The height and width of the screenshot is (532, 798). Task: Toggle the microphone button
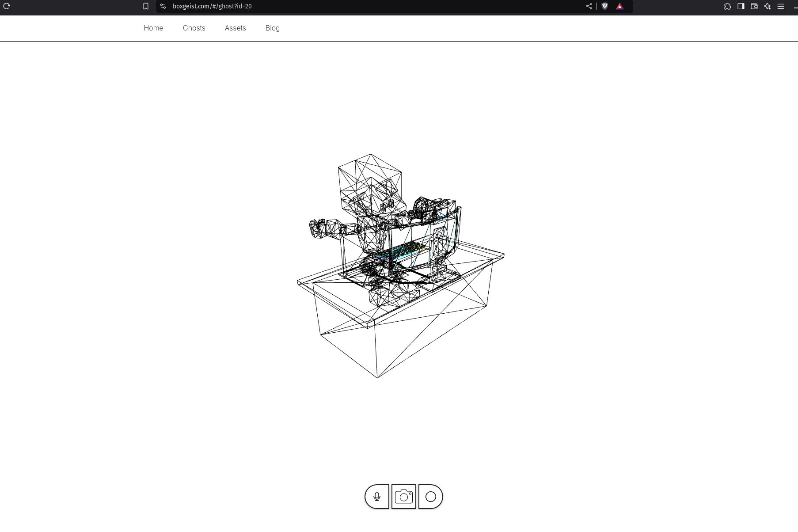coord(377,497)
